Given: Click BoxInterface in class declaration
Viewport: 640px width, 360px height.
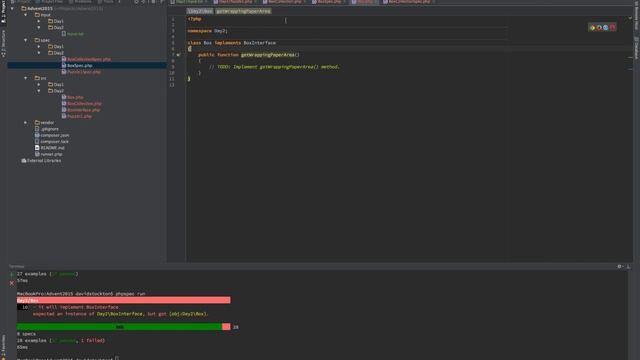Looking at the screenshot, I should pyautogui.click(x=260, y=43).
